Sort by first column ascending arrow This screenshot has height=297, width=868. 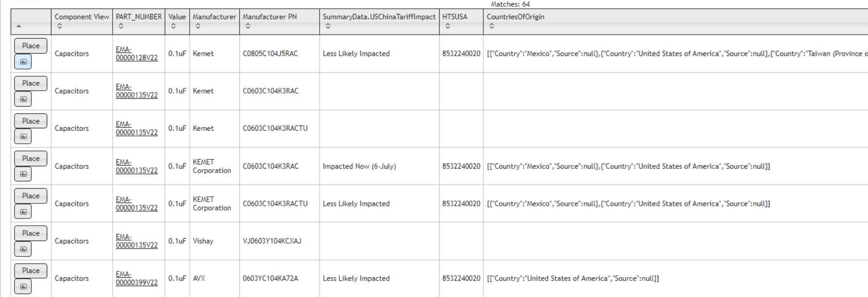pyautogui.click(x=19, y=26)
